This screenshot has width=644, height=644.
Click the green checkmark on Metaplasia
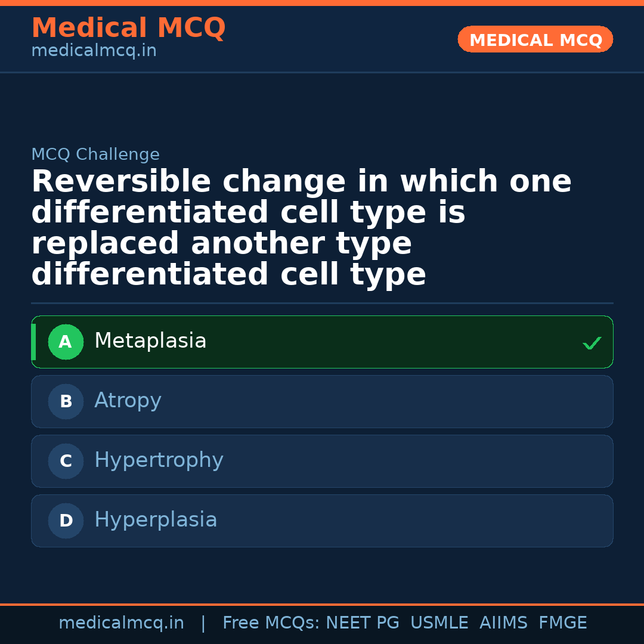pos(592,342)
